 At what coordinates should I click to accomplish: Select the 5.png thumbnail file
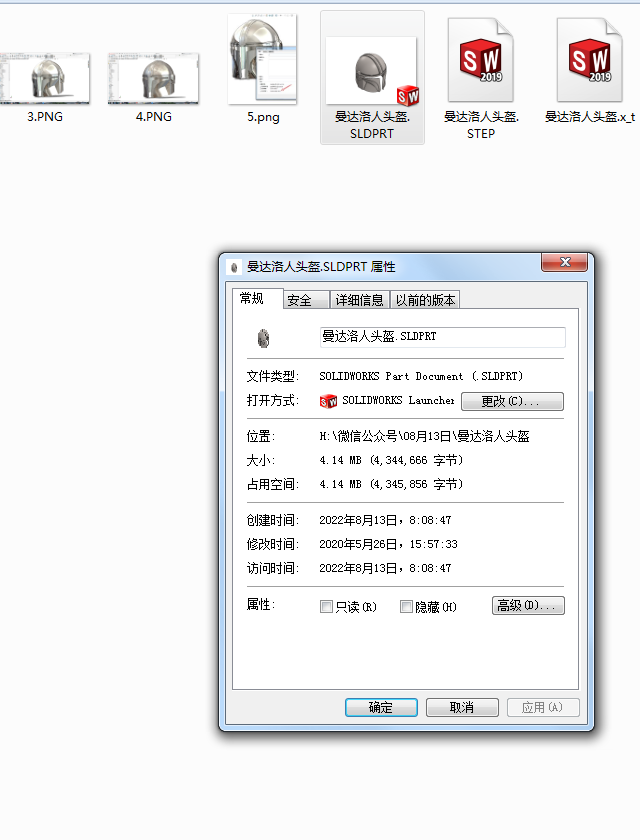pyautogui.click(x=262, y=59)
